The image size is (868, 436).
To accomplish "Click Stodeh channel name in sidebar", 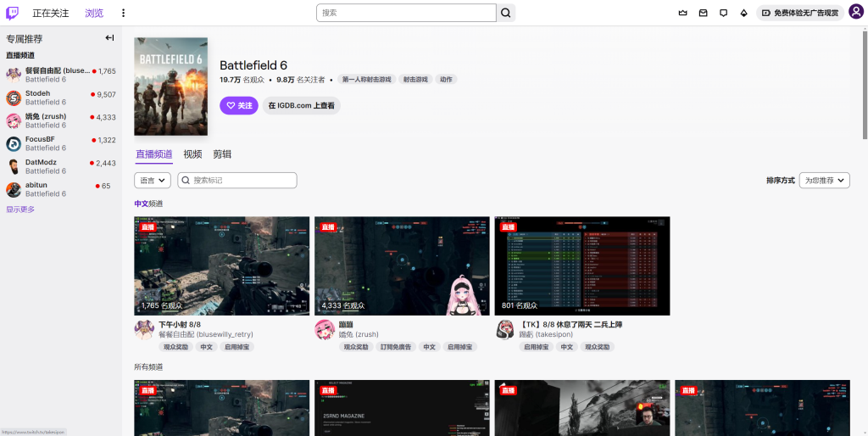I will pos(37,93).
